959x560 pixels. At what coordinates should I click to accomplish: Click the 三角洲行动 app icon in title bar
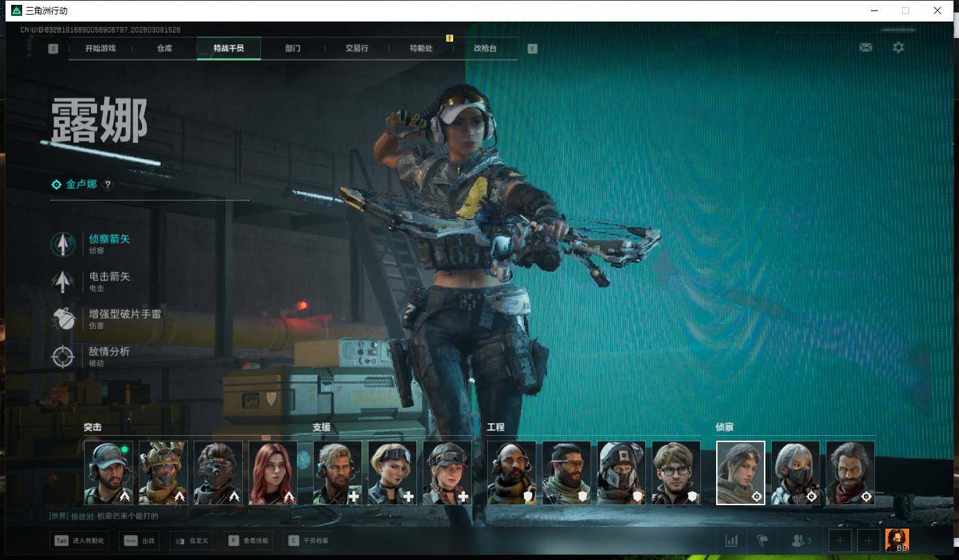17,10
